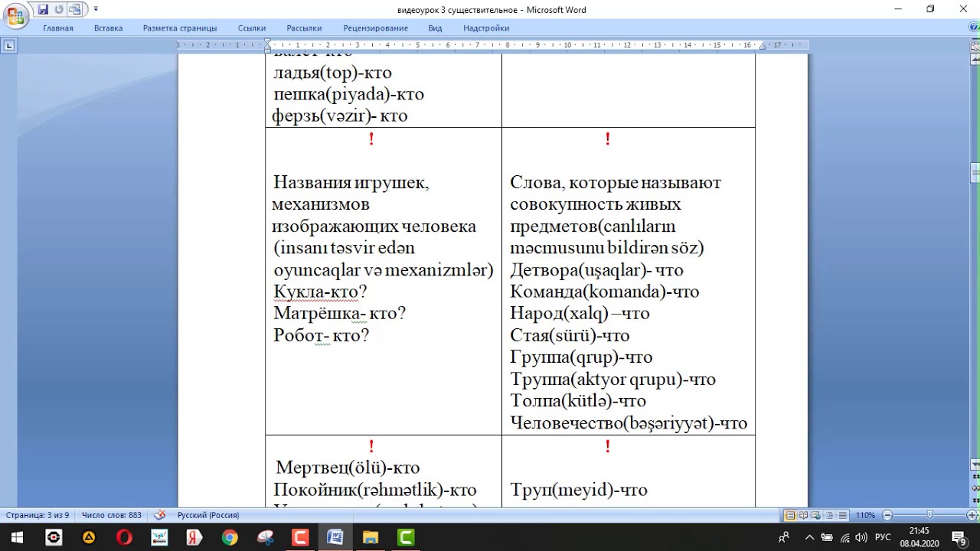Click the text Кукла-кто?
Viewport: 980px width, 551px height.
point(320,292)
